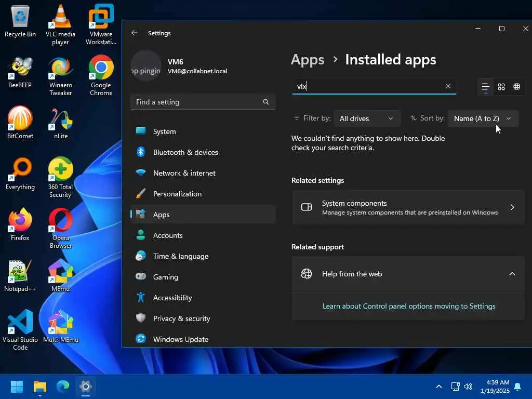Open Visual Studio Code shortcut
The height and width of the screenshot is (399, 532).
click(20, 330)
